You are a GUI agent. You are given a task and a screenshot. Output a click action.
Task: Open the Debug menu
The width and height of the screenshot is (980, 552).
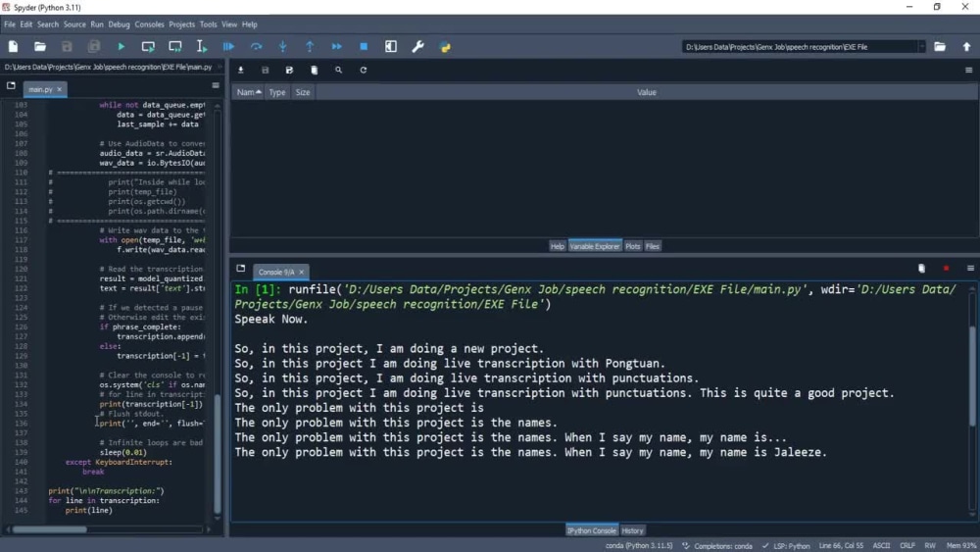point(119,25)
